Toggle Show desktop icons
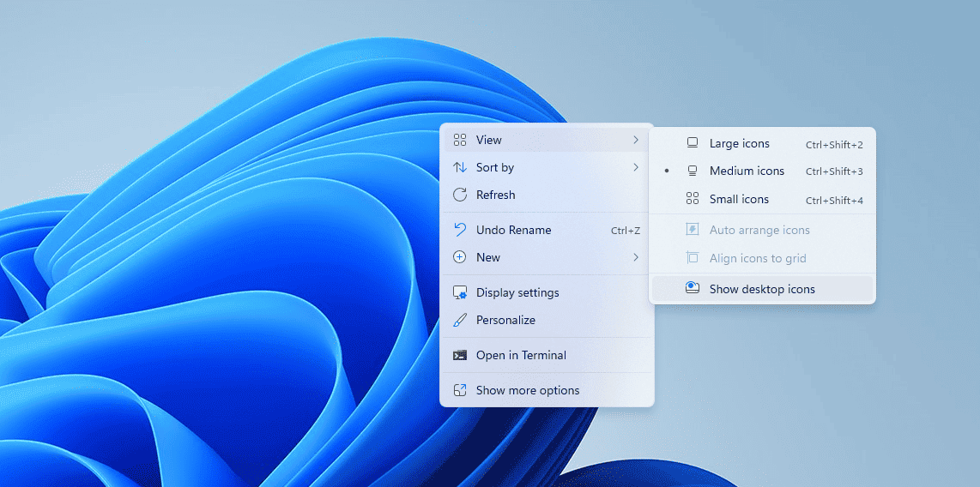This screenshot has height=487, width=980. pos(762,289)
